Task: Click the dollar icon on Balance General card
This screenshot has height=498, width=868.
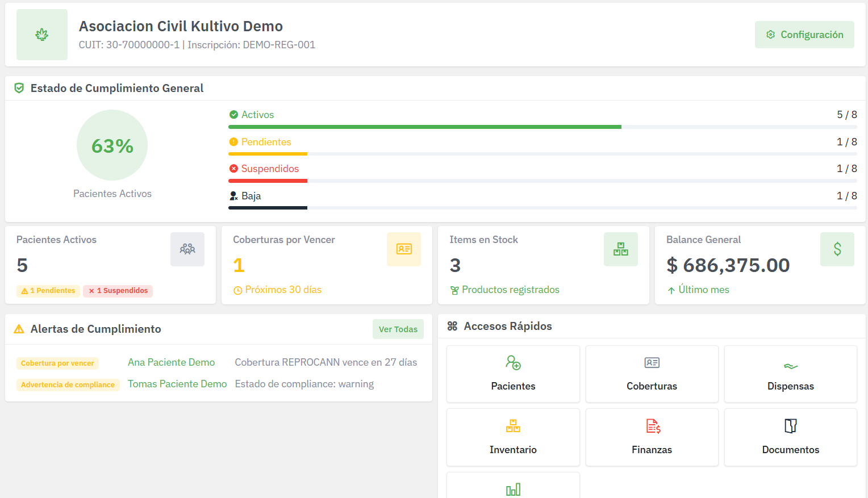Action: click(x=837, y=249)
